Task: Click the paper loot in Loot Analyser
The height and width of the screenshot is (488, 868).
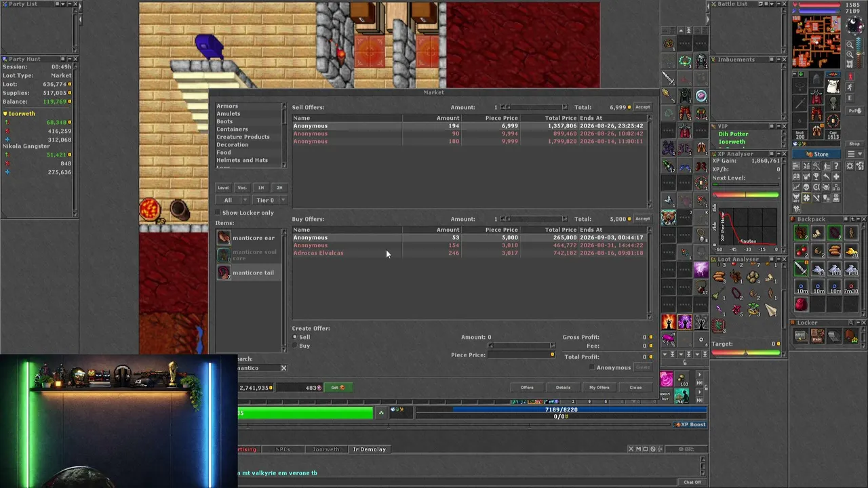Action: coord(771,311)
